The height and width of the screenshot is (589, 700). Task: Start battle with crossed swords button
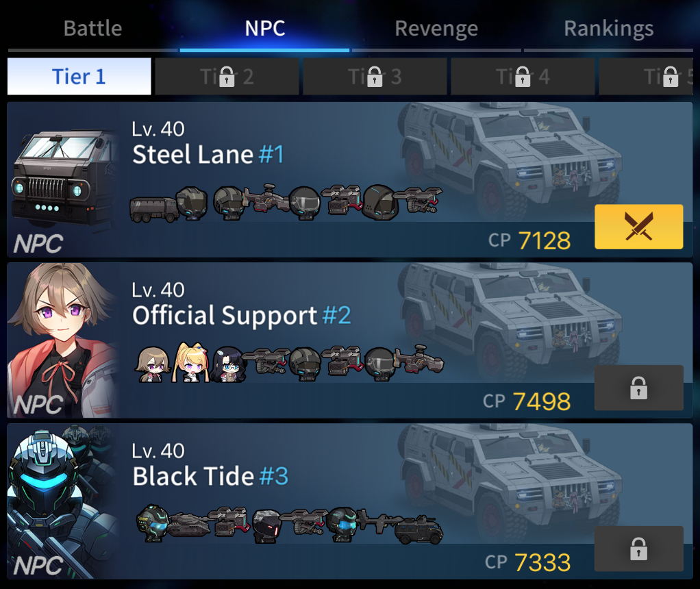[x=639, y=227]
